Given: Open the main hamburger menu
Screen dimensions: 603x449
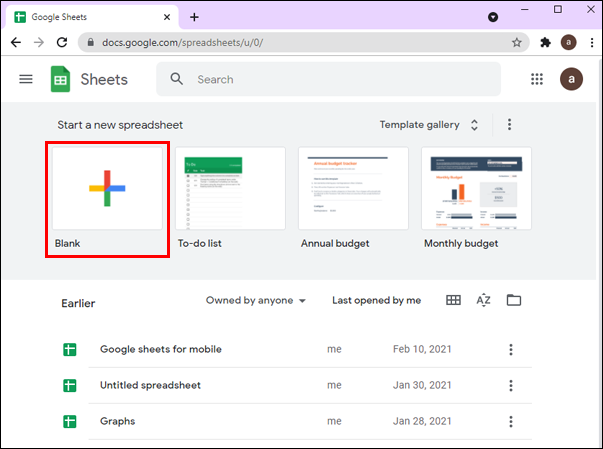Looking at the screenshot, I should click(x=26, y=79).
